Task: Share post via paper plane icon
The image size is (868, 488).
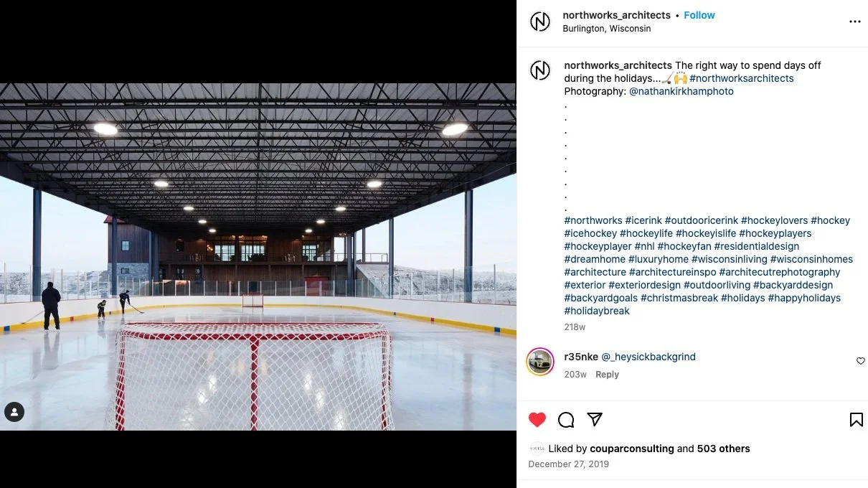Action: 595,419
